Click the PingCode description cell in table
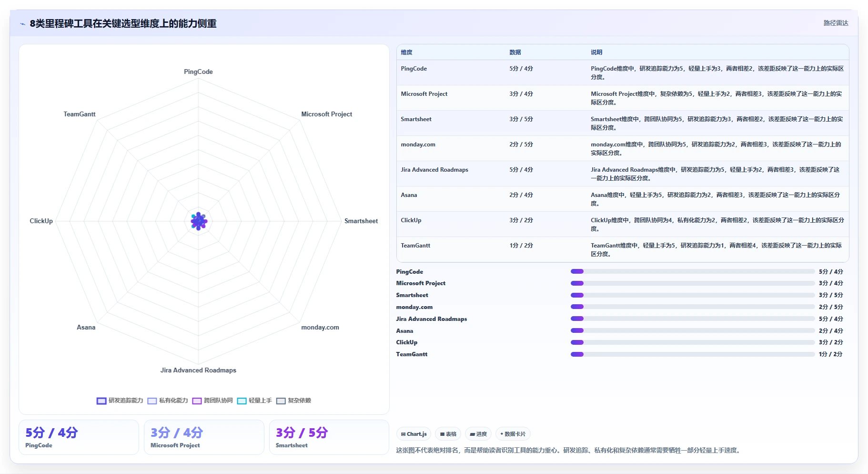This screenshot has width=868, height=474. click(717, 73)
